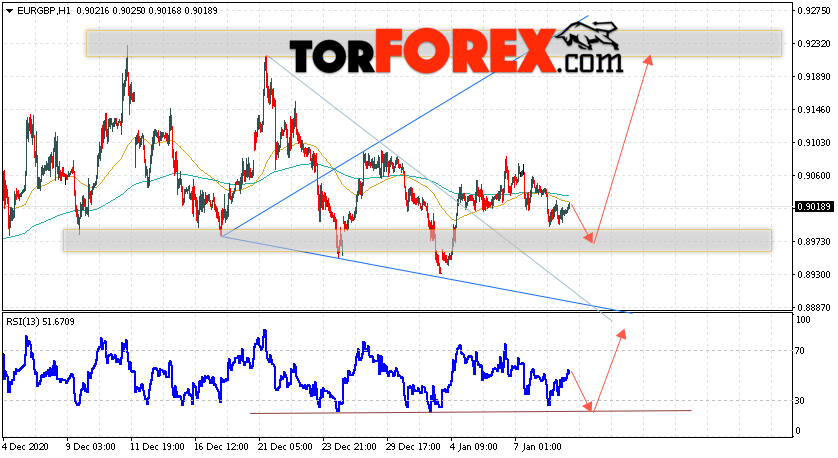Select the 4 Jan 09:00 time label

click(475, 446)
